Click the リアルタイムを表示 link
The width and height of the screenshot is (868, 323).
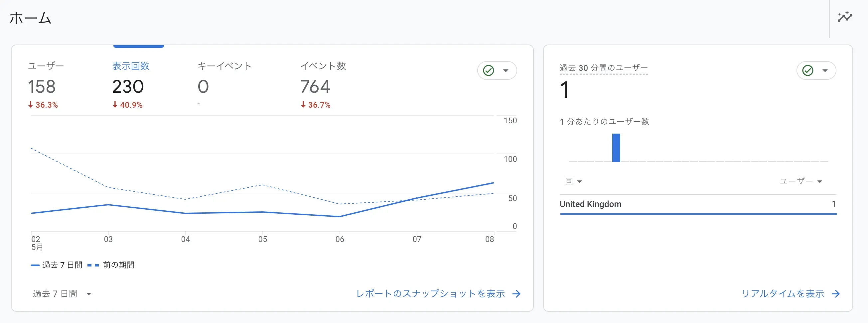pyautogui.click(x=783, y=294)
